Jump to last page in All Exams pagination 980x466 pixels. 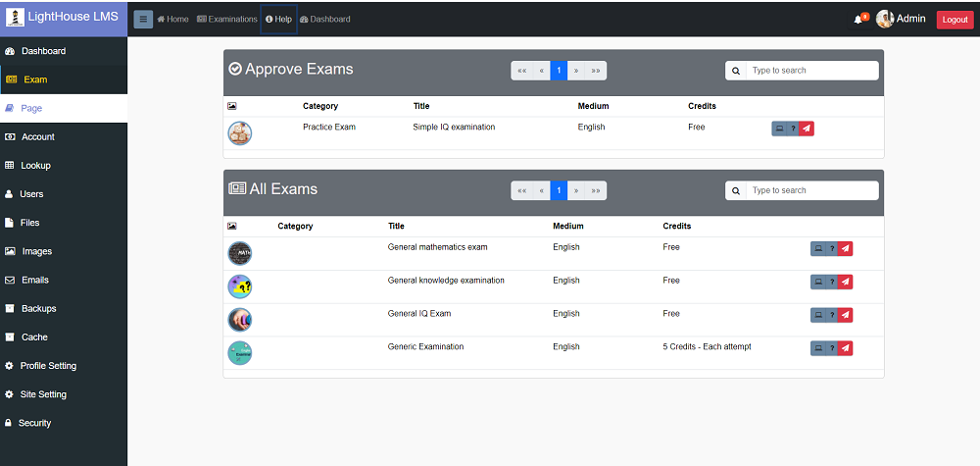596,190
